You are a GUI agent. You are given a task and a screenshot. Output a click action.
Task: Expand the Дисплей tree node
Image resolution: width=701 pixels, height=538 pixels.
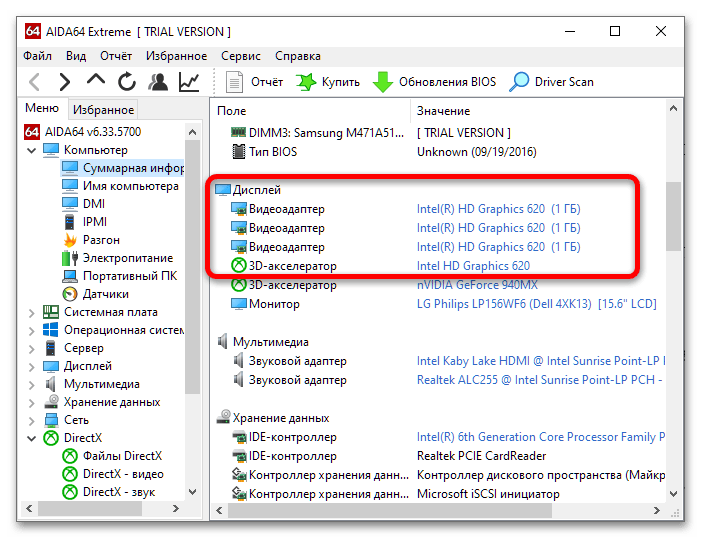[31, 367]
